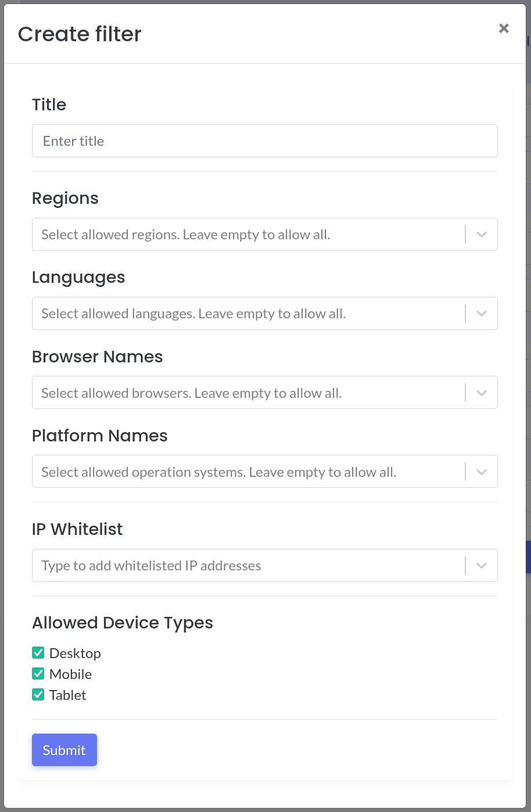Disable the Tablet device checkbox

[38, 695]
